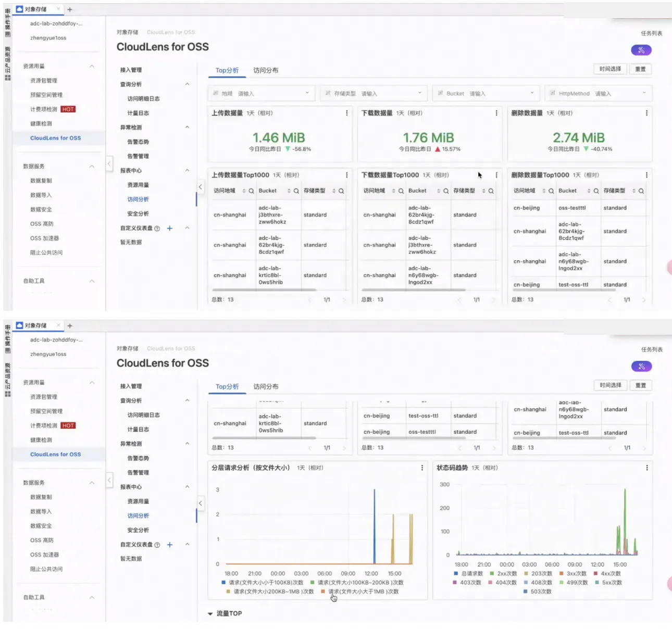This screenshot has height=629, width=672.
Task: Open 任务列表 link in upper screenshot
Action: 652,33
